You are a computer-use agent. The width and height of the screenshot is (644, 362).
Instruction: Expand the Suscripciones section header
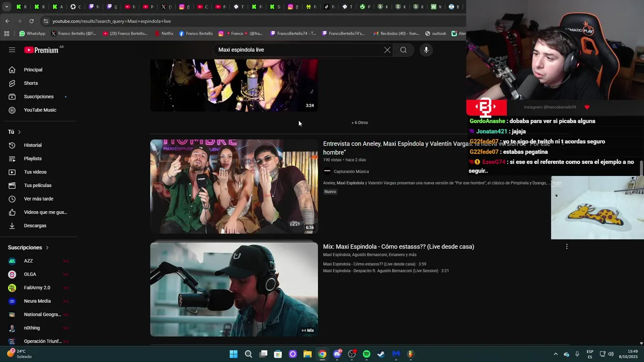(29, 247)
